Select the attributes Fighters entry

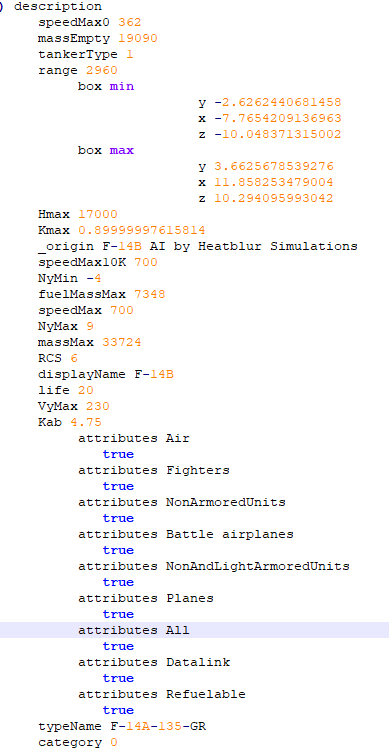(154, 470)
